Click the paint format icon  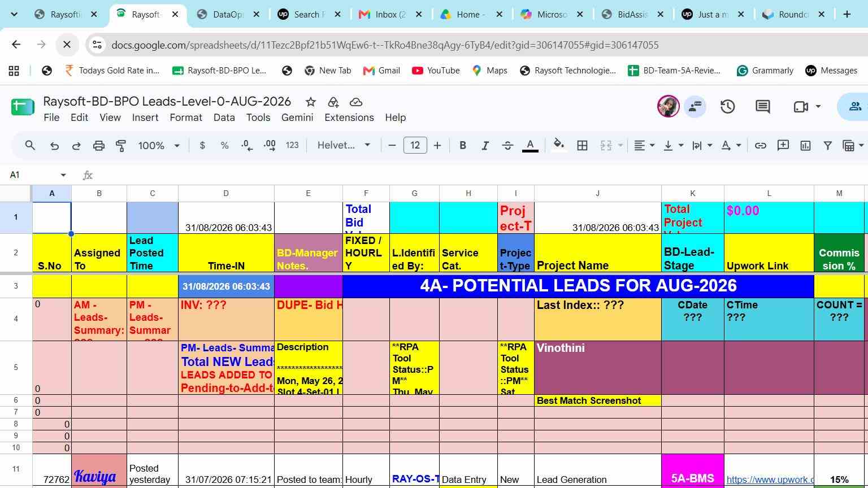pyautogui.click(x=121, y=146)
